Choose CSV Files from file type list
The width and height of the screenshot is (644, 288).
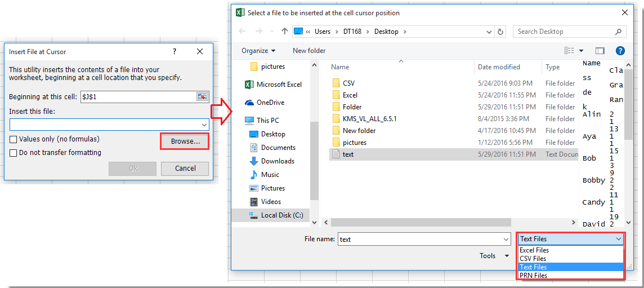click(x=533, y=259)
